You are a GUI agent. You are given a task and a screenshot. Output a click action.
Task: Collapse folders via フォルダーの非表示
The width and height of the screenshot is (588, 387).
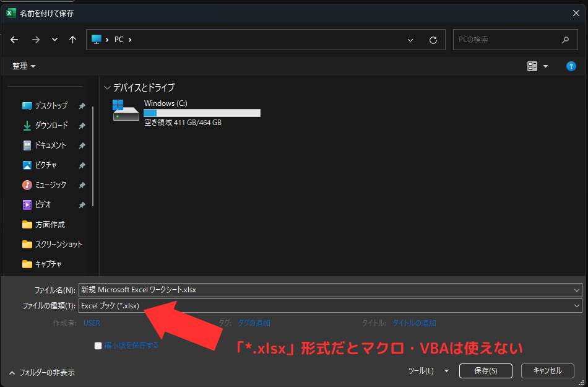(x=42, y=373)
